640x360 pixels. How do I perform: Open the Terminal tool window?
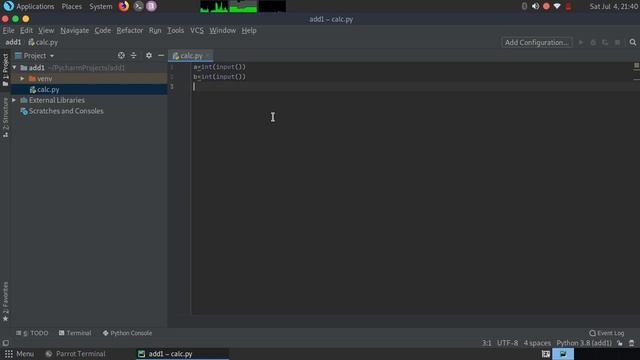[75, 333]
